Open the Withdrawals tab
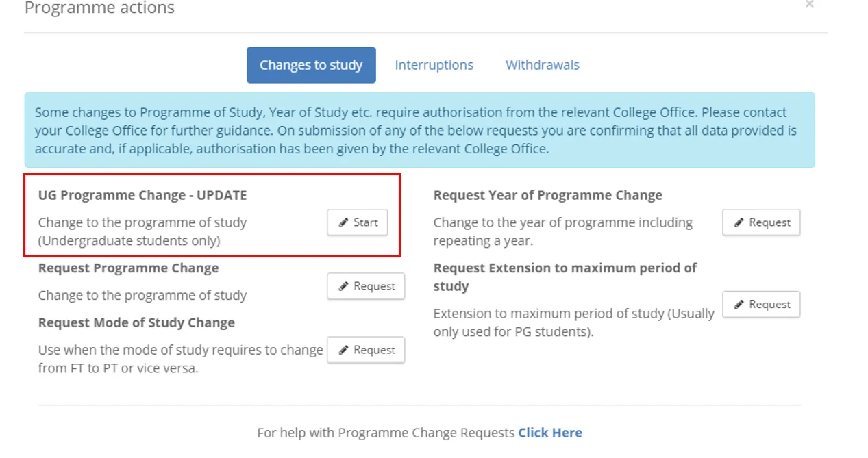Screen dimensions: 868x458 pos(542,65)
